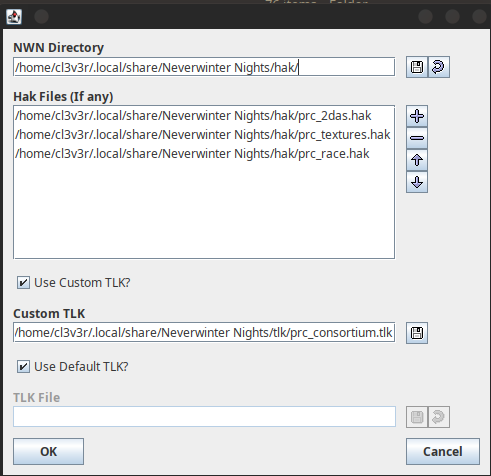Focus the NWN Directory path field

(204, 67)
